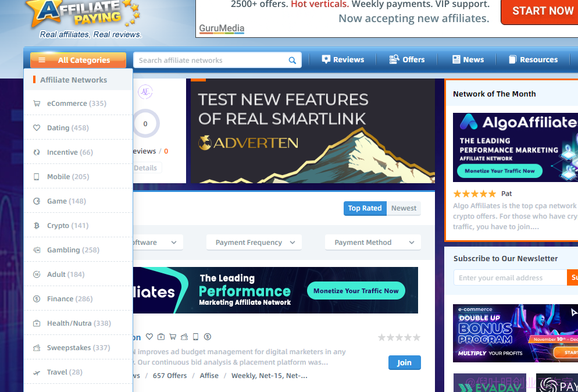Click the Health/Nutra medkit icon in sidebar
Image resolution: width=578 pixels, height=392 pixels.
click(37, 323)
